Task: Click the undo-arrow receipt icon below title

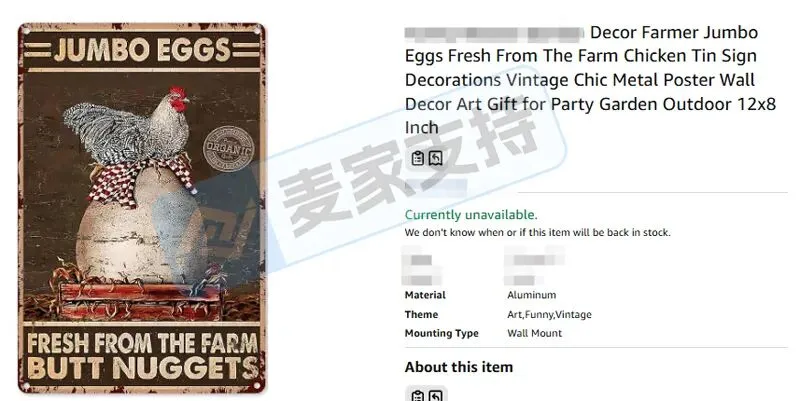Action: (435, 159)
